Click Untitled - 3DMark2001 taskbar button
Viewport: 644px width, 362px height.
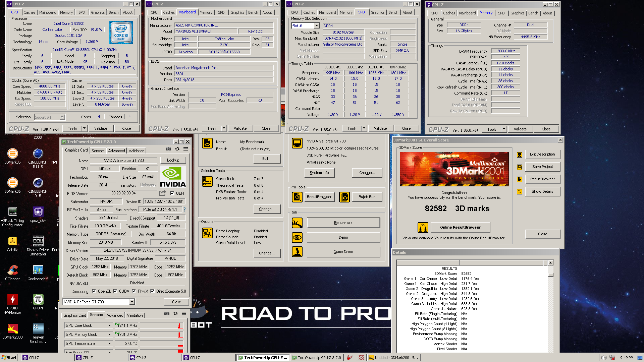[394, 358]
